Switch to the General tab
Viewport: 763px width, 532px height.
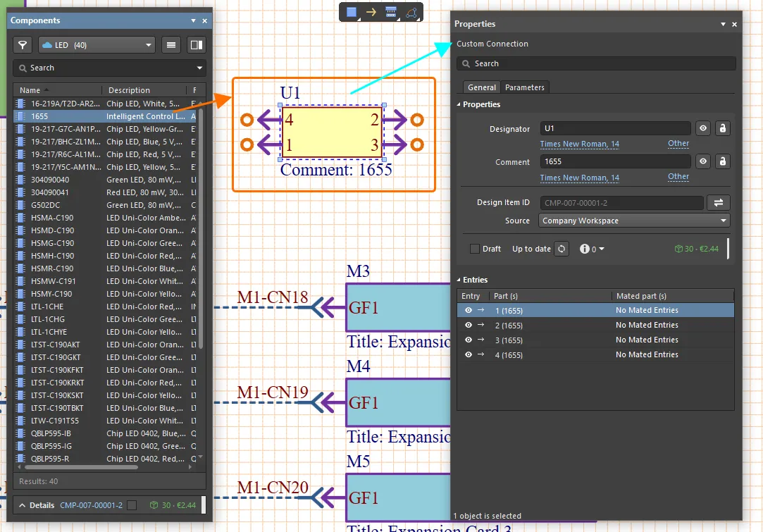coord(482,87)
